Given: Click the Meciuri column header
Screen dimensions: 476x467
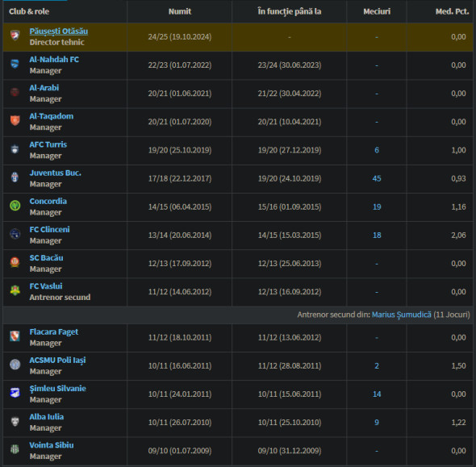Looking at the screenshot, I should click(377, 11).
